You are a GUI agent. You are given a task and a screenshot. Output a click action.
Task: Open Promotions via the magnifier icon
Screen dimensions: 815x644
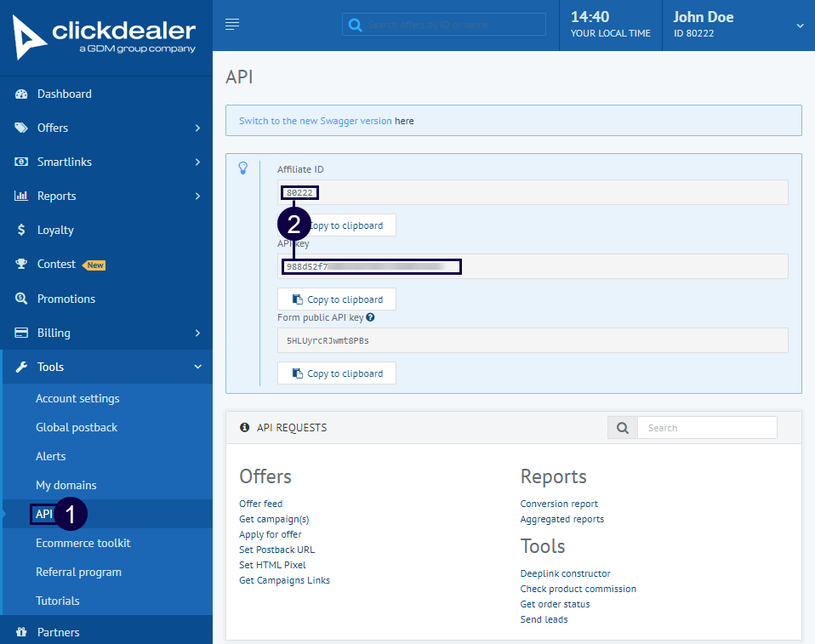click(x=20, y=299)
